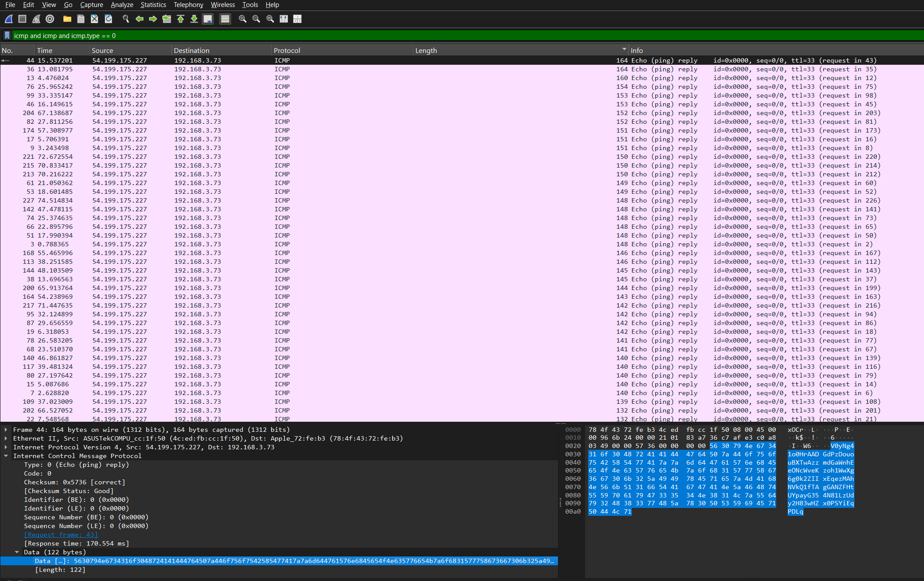Sort by the Length column header
Image resolution: width=924 pixels, height=581 pixels.
(426, 50)
